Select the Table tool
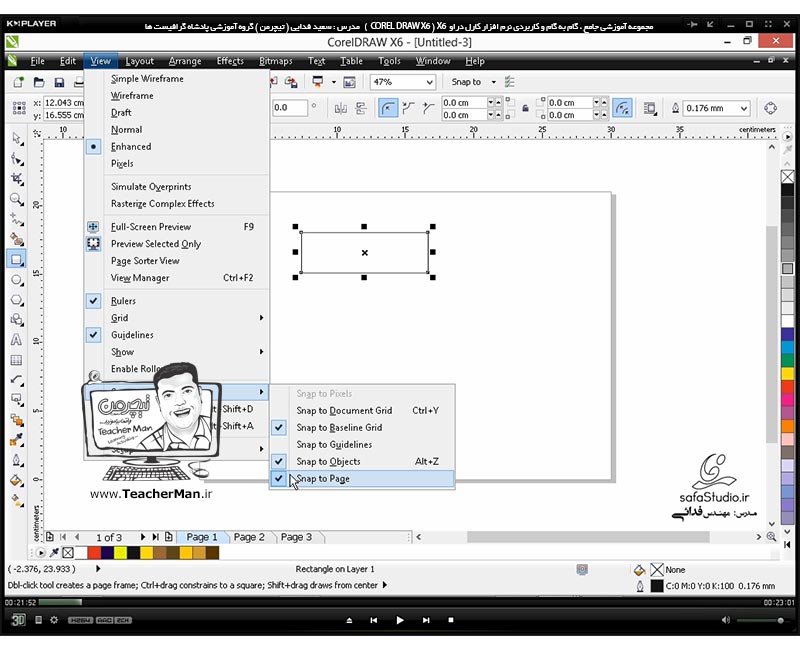Screen dimensions: 800x650 [17, 360]
